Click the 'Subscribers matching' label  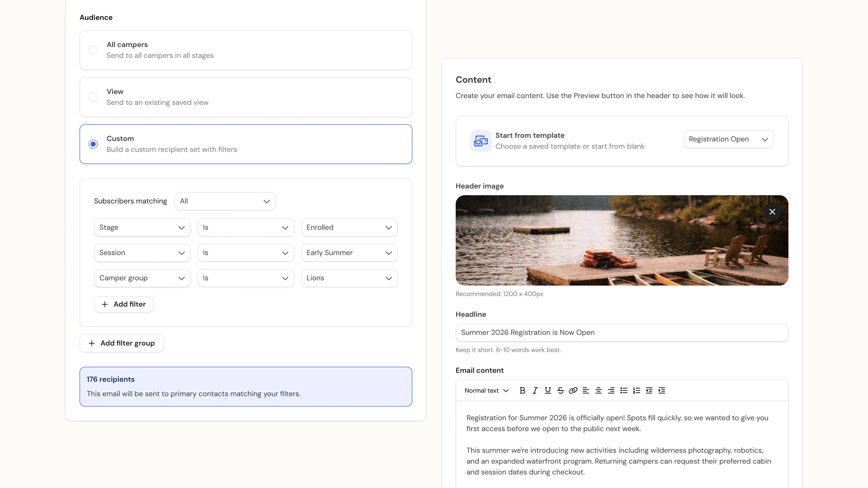click(x=130, y=201)
